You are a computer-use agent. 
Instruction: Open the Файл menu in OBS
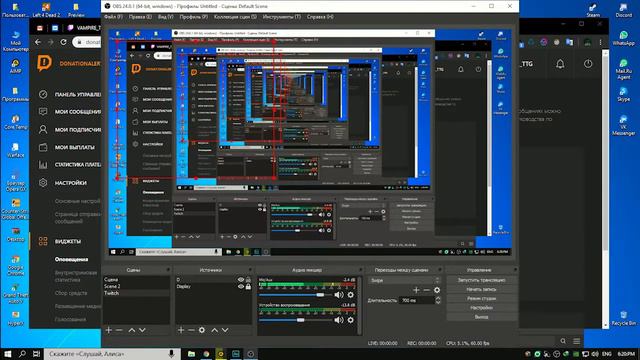click(x=113, y=17)
